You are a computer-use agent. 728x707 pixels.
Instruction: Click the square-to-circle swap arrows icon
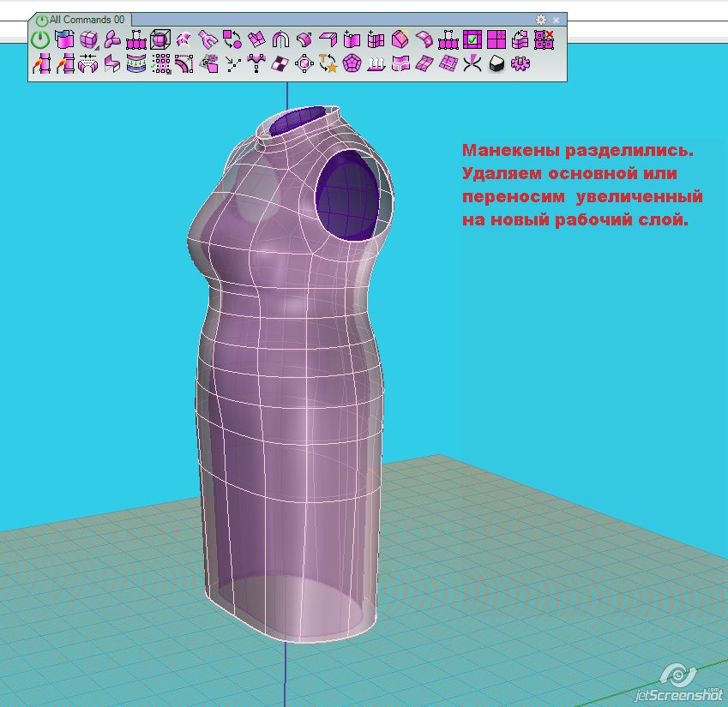pos(232,39)
